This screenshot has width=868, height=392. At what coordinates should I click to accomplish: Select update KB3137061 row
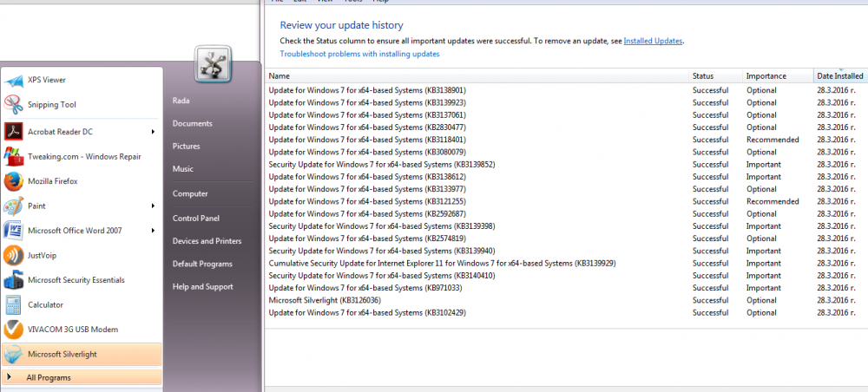point(566,115)
